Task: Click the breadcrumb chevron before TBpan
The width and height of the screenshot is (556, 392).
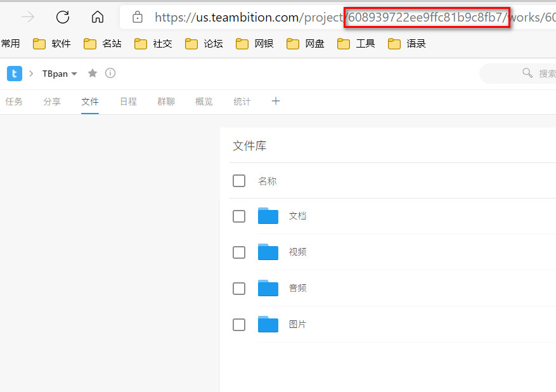Action: [31, 74]
